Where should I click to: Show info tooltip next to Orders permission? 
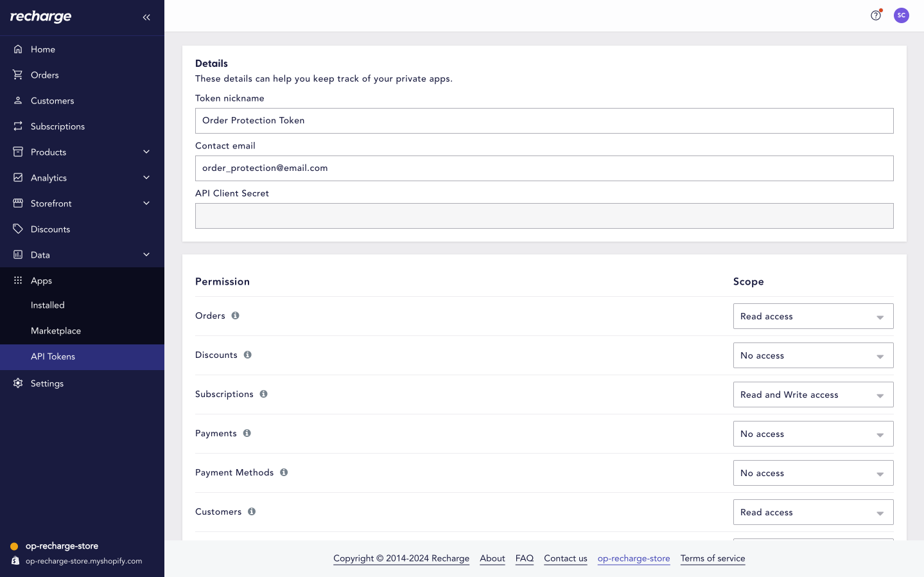click(235, 315)
